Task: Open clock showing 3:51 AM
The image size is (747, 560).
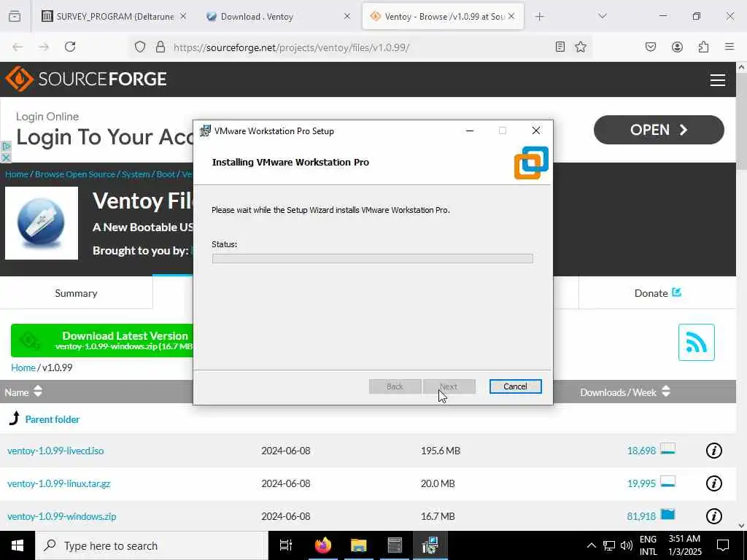Action: point(684,545)
